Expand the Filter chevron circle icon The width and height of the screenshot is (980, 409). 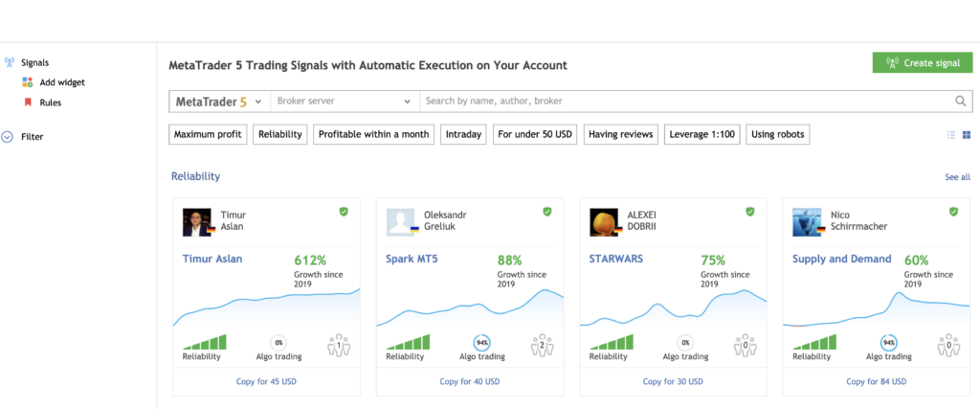pos(8,136)
